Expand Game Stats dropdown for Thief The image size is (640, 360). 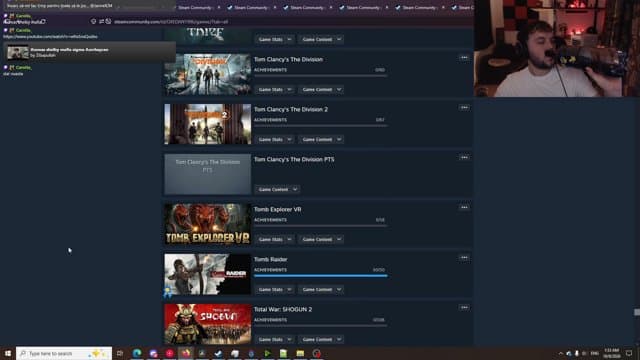tap(274, 40)
